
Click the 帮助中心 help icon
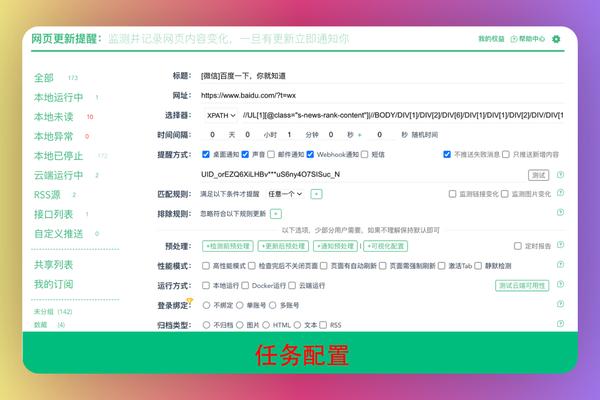[x=514, y=39]
